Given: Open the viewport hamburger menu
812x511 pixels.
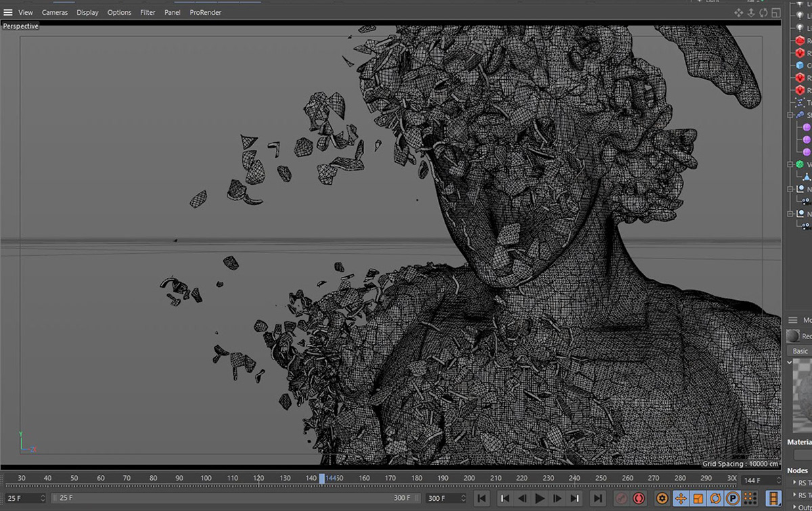Looking at the screenshot, I should click(8, 12).
